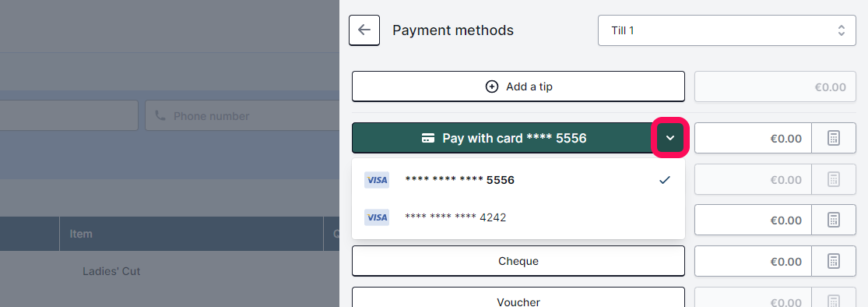Choose the Visa card ending 4242
Viewport: 868px width, 307px height.
(x=518, y=217)
